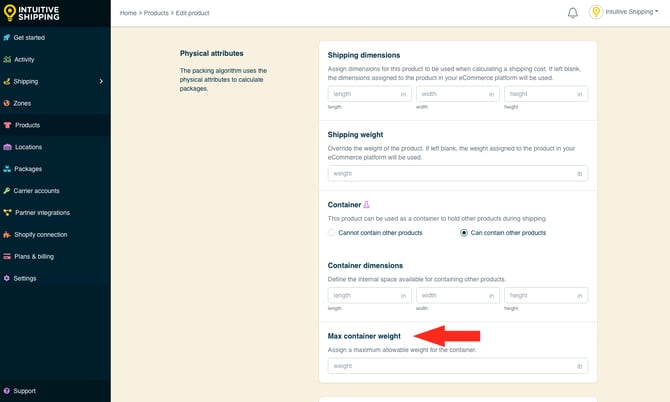Screen dimensions: 670x402
Task: Click the Zones sidebar icon
Action: click(7, 103)
